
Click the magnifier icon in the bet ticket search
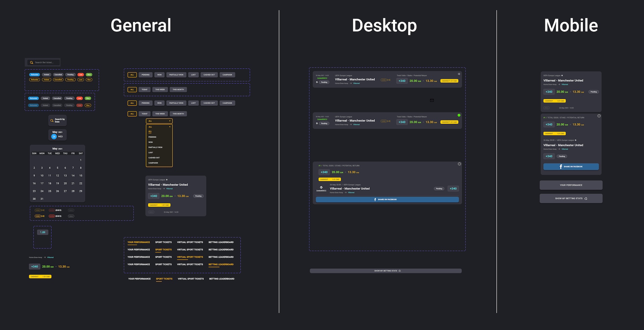pos(32,62)
